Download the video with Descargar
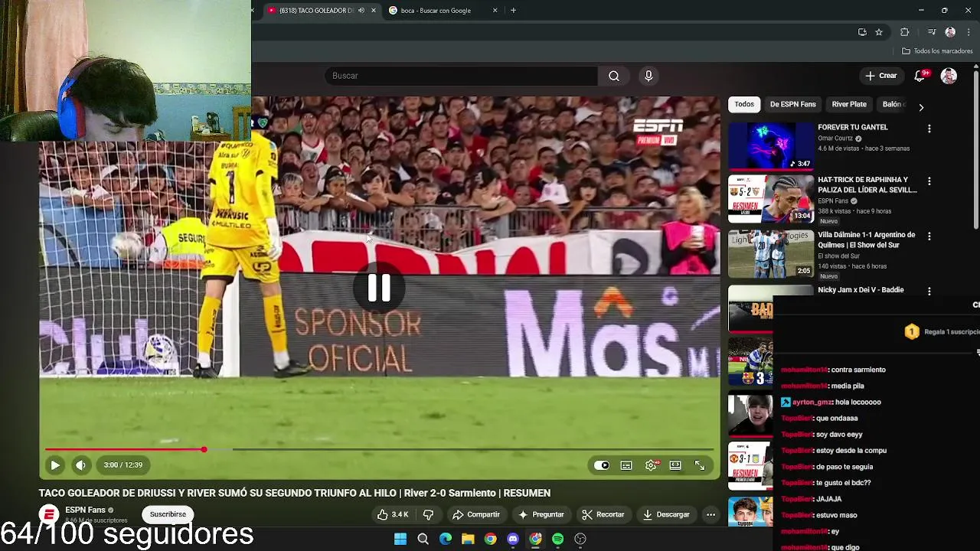The width and height of the screenshot is (980, 551). tap(666, 514)
